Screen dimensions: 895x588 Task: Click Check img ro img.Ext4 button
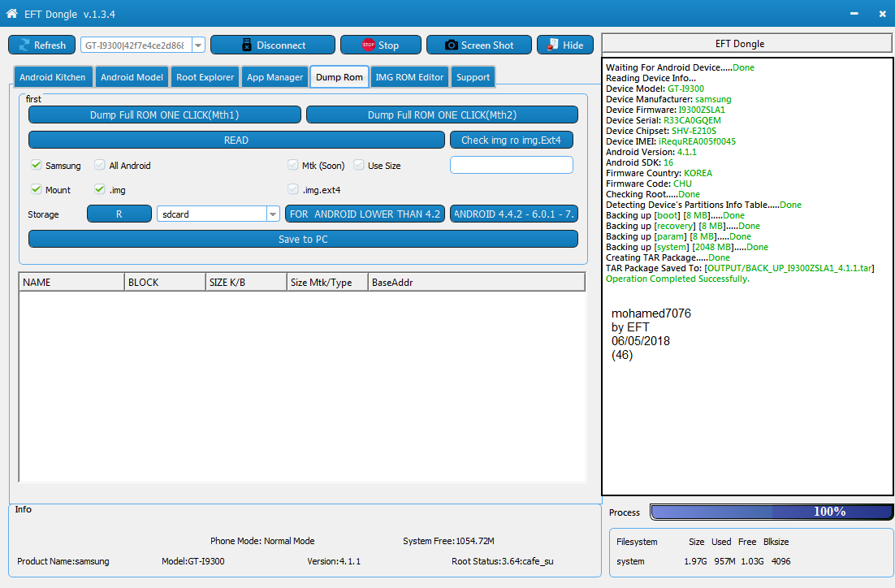coord(511,140)
